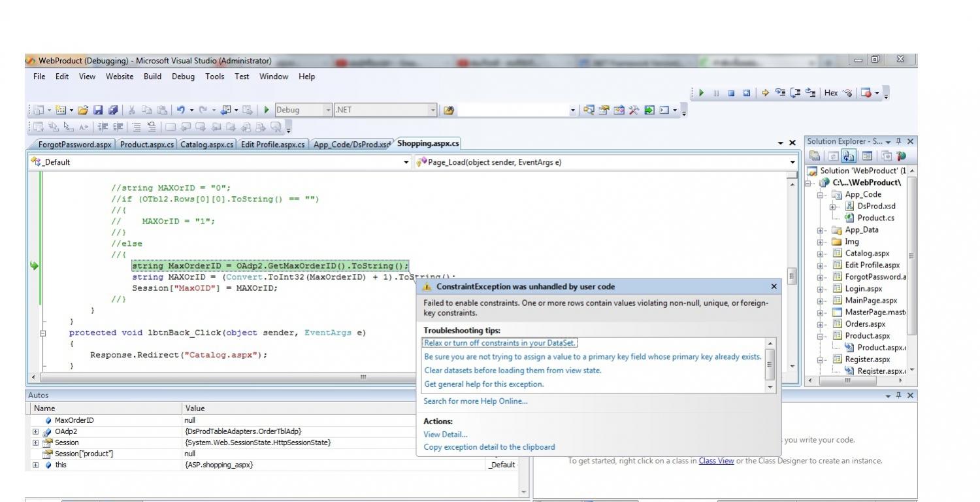This screenshot has height=502, width=980.
Task: Click the Step Over icon
Action: [x=795, y=93]
